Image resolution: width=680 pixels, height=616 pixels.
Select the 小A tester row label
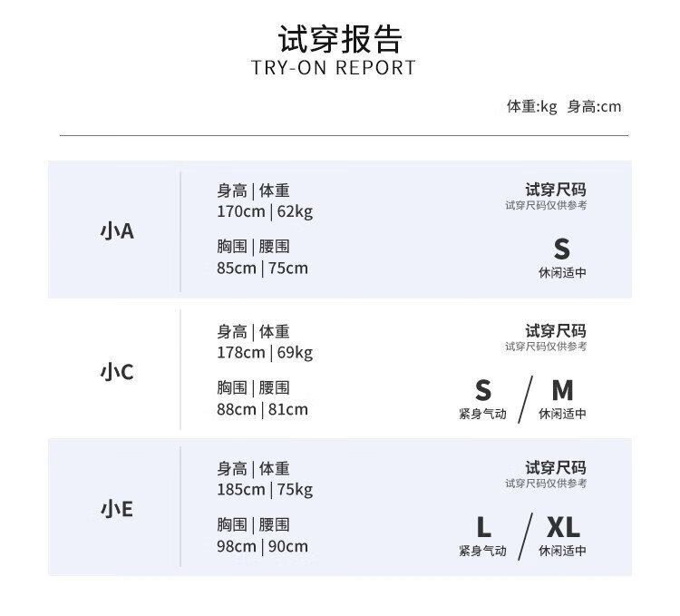point(117,231)
